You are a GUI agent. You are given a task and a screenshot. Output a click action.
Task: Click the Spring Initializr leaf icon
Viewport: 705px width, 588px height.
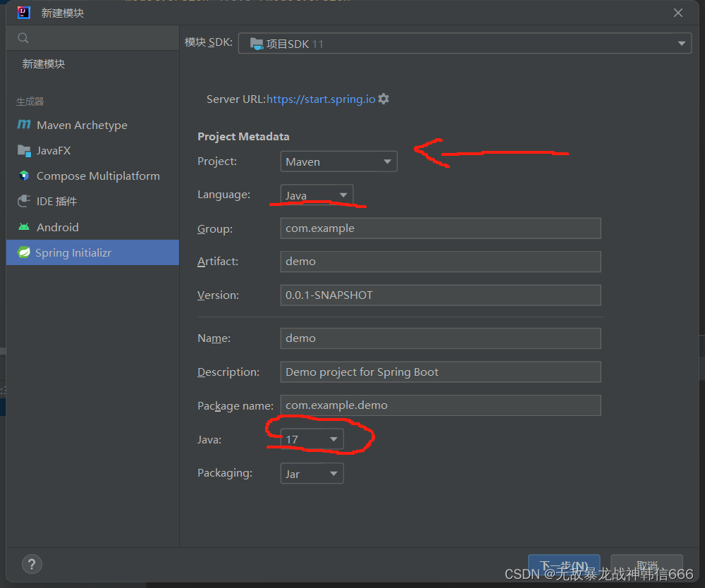(x=24, y=252)
